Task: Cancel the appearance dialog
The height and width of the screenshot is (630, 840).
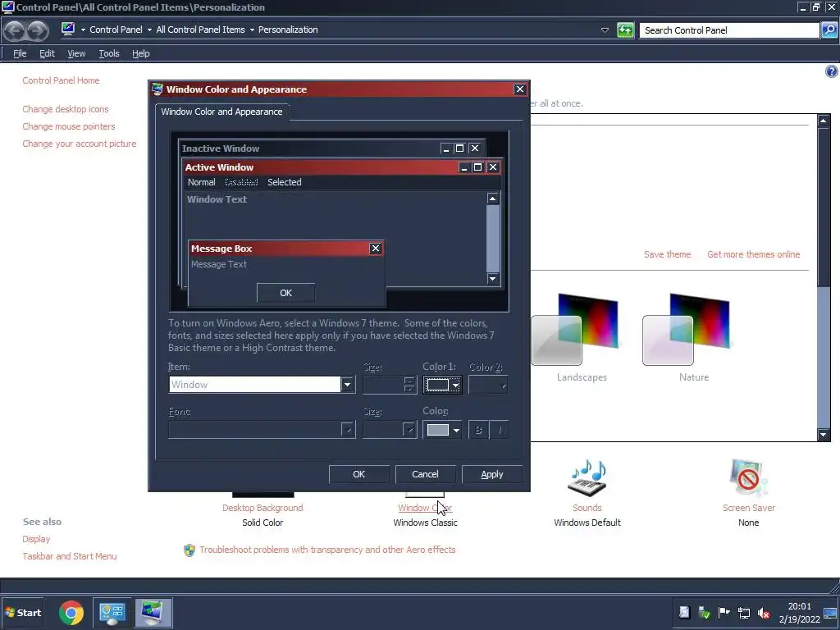Action: [425, 474]
